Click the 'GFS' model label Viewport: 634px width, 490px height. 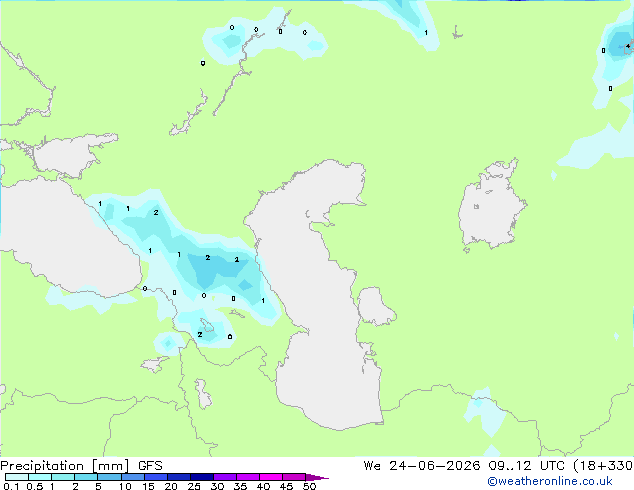point(150,466)
